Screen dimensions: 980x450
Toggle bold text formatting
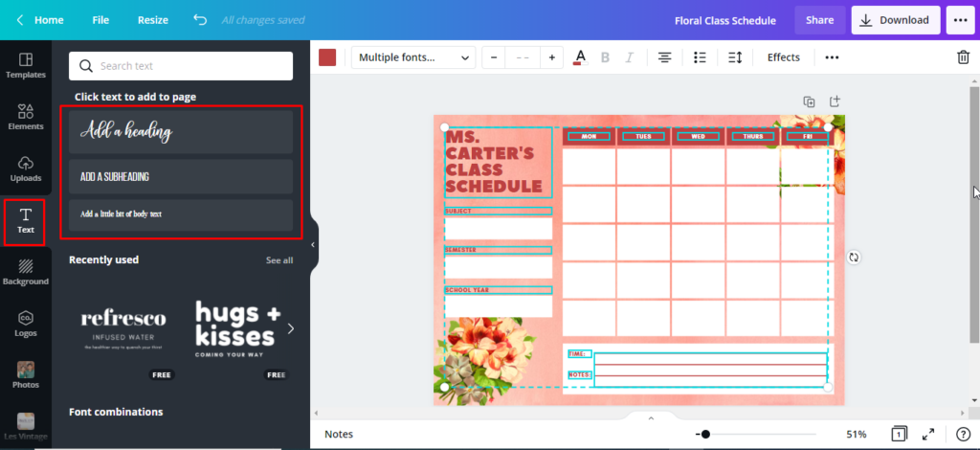tap(604, 57)
